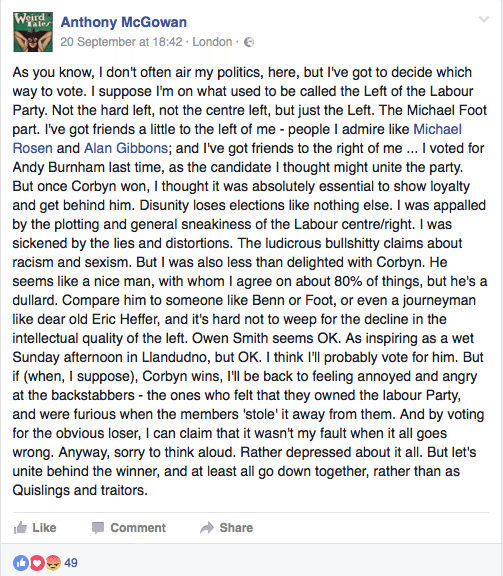Click the Share arrow icon
The width and height of the screenshot is (503, 576).
[207, 528]
